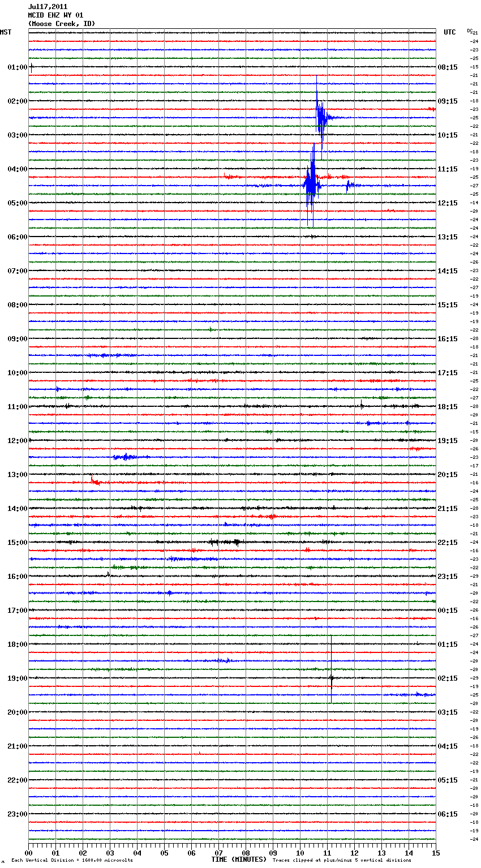Click the x-axis minute tick label 07
This screenshot has height=868, width=481.
tap(219, 853)
